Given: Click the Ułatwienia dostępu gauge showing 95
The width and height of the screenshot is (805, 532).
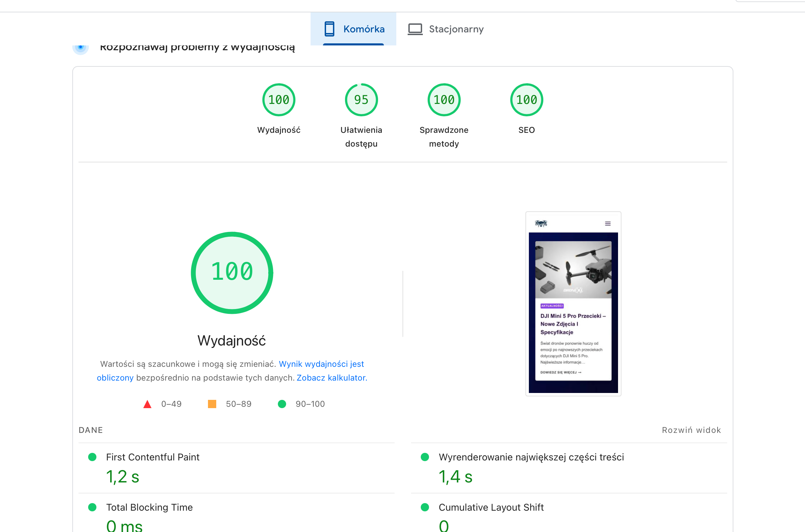Looking at the screenshot, I should 361,100.
